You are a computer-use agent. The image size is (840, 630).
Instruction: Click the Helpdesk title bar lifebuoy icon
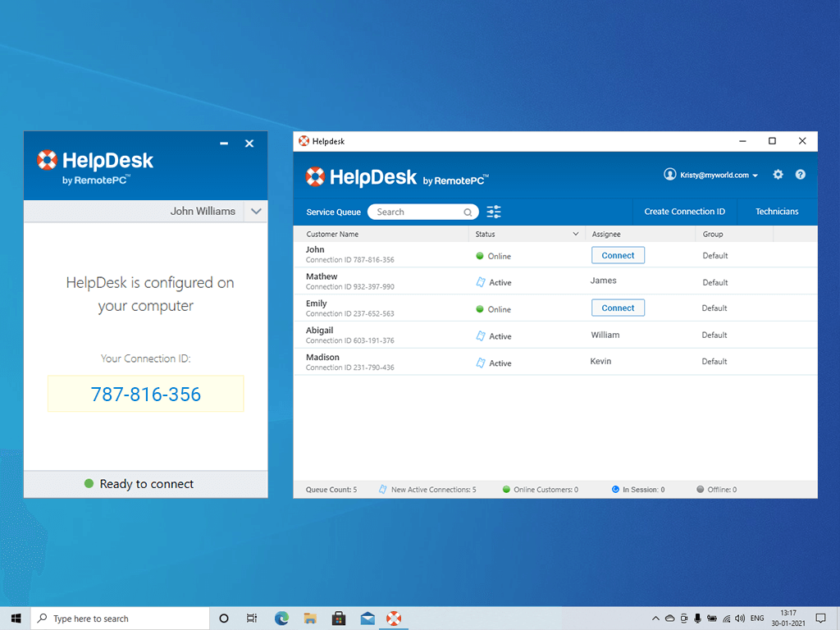[304, 141]
